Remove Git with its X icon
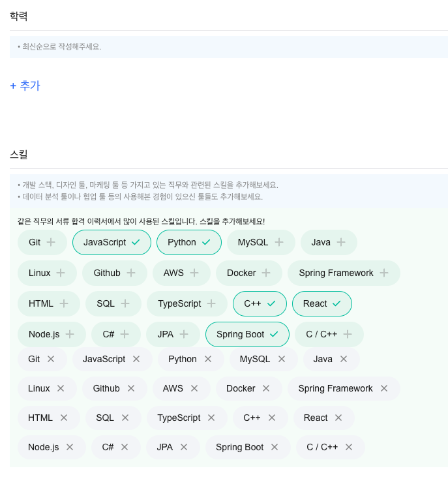Viewport: 448px width, 477px height. [x=51, y=360]
